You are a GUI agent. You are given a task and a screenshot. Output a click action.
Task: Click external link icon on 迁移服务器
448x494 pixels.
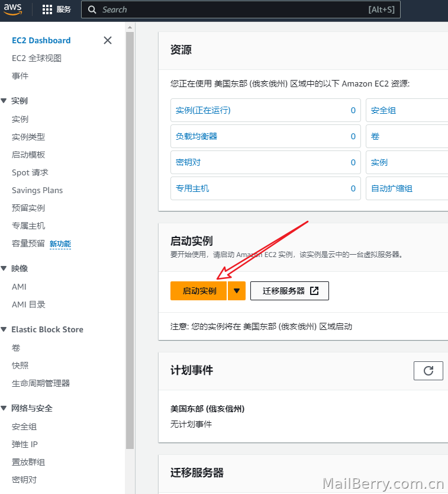[314, 290]
